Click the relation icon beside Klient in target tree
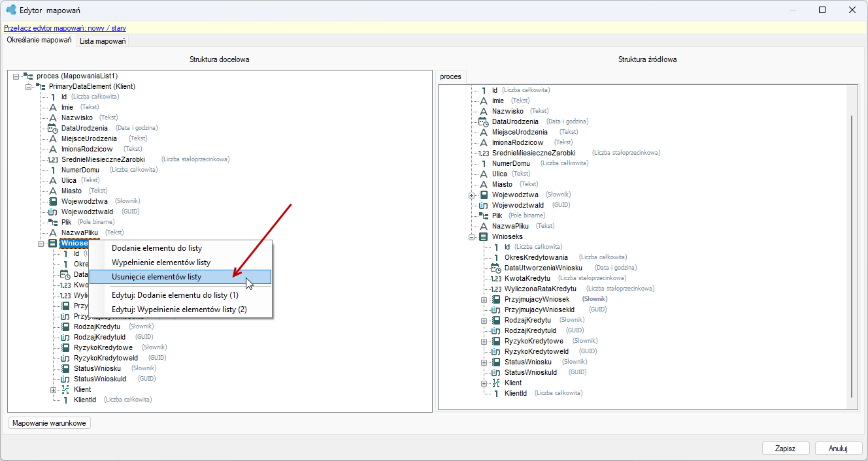The image size is (868, 461). click(x=65, y=389)
